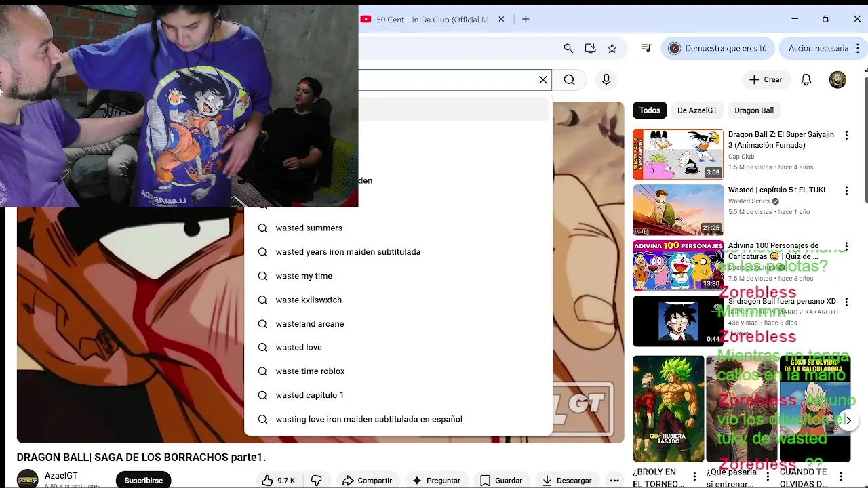Click the dislike thumbs down button

point(317,480)
